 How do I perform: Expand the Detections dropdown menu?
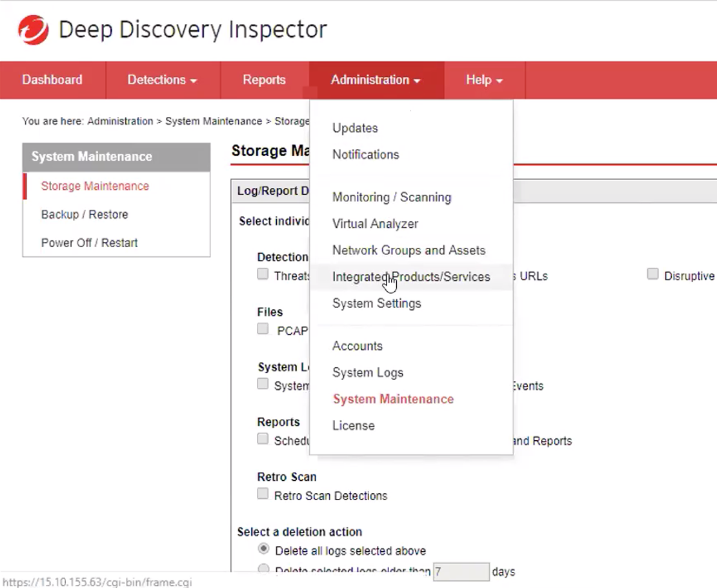coord(163,80)
